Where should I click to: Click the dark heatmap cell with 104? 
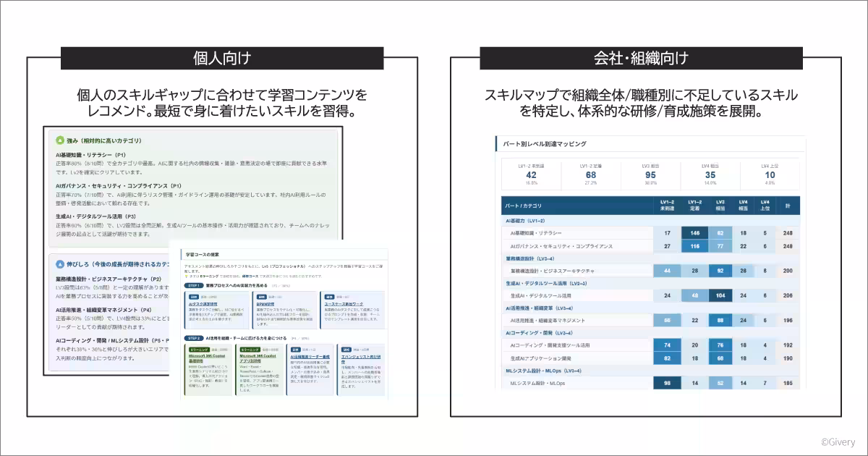[x=720, y=295]
